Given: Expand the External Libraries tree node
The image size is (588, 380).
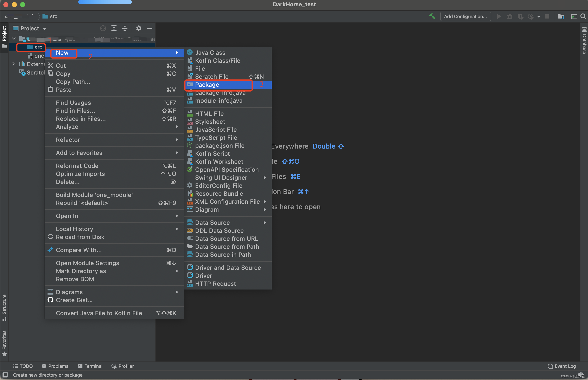Looking at the screenshot, I should click(14, 64).
